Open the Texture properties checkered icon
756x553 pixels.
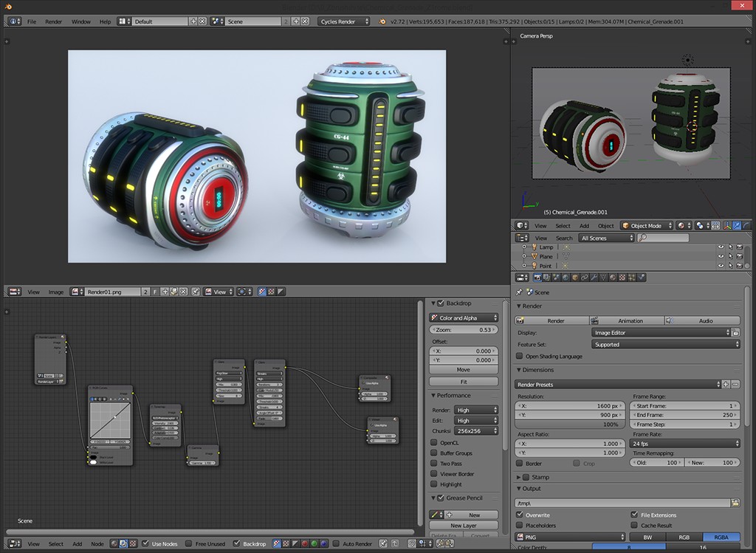[x=621, y=277]
